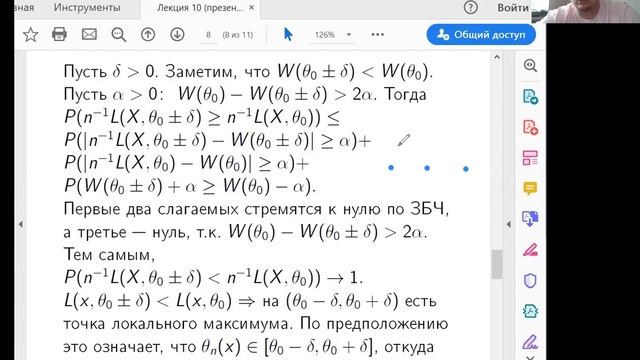Open Export PDF tool in right panel
Viewport: 640px width, 360px height.
(530, 96)
